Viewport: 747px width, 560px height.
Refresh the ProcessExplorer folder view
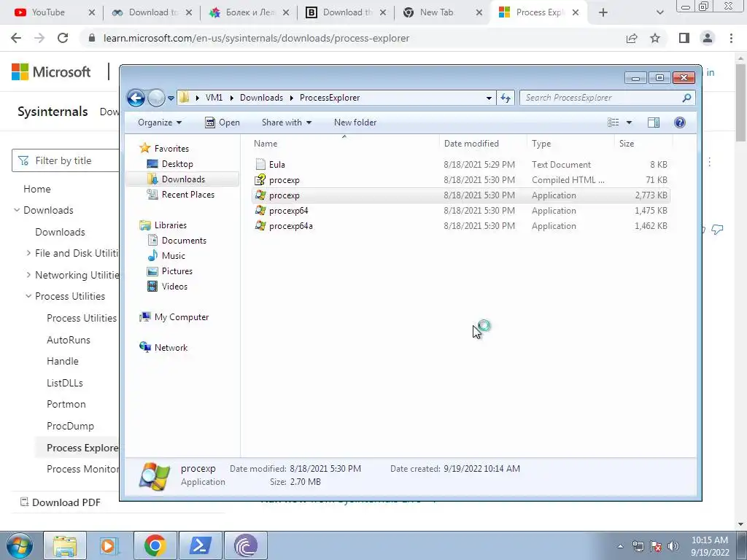[x=506, y=98]
